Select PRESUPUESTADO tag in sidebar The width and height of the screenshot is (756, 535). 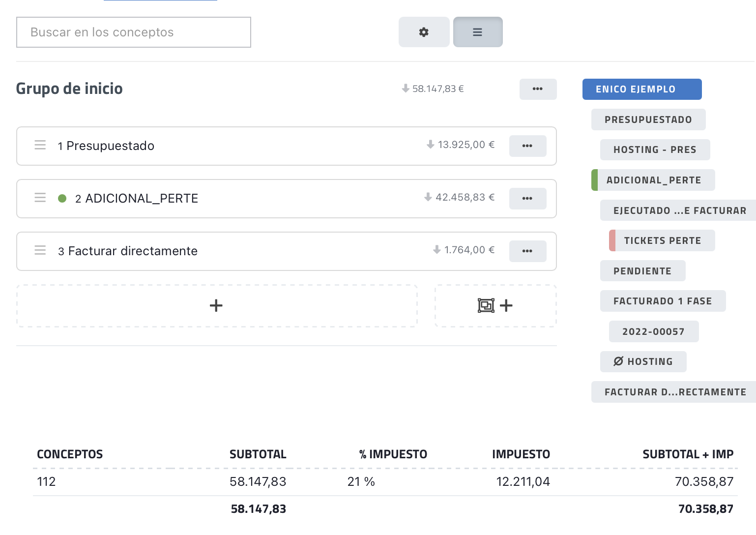pos(648,120)
